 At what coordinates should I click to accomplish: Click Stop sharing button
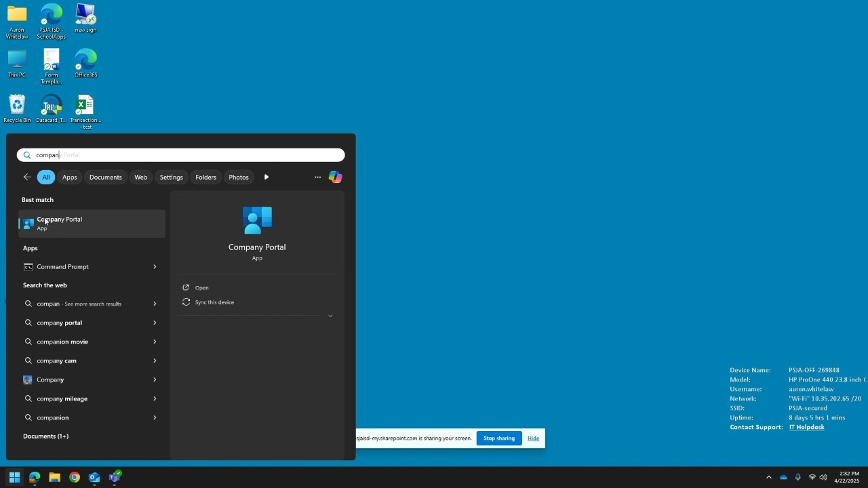(x=499, y=439)
